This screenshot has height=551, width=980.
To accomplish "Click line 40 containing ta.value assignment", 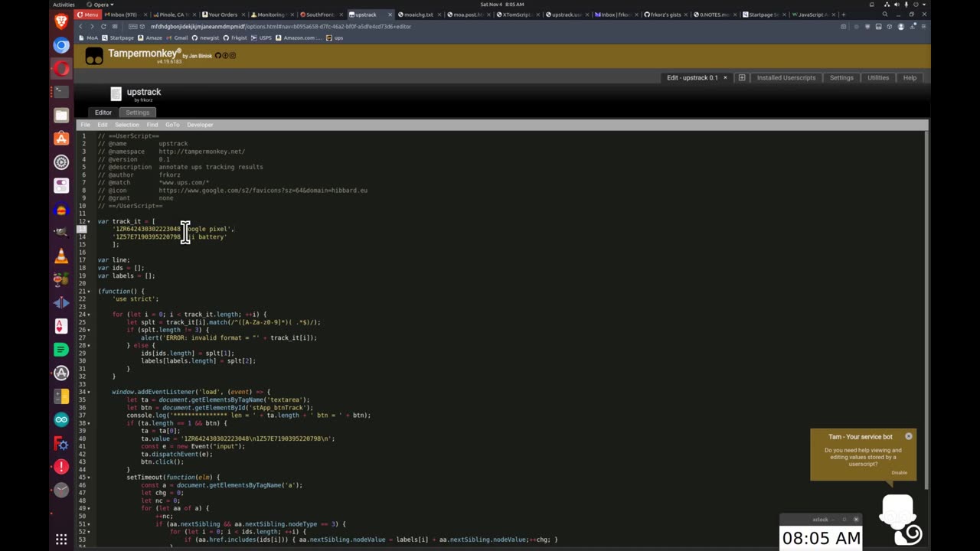I will (x=237, y=439).
